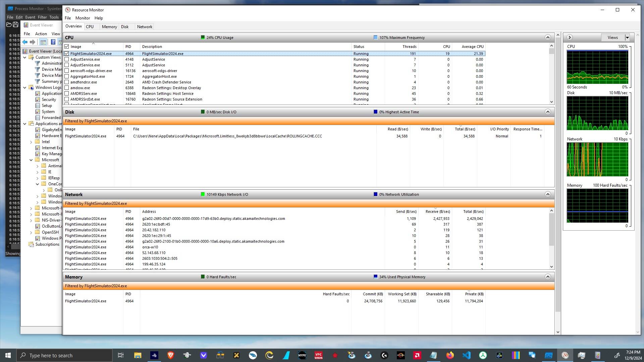Open Resource Monitor's Monitor menu

(x=83, y=18)
